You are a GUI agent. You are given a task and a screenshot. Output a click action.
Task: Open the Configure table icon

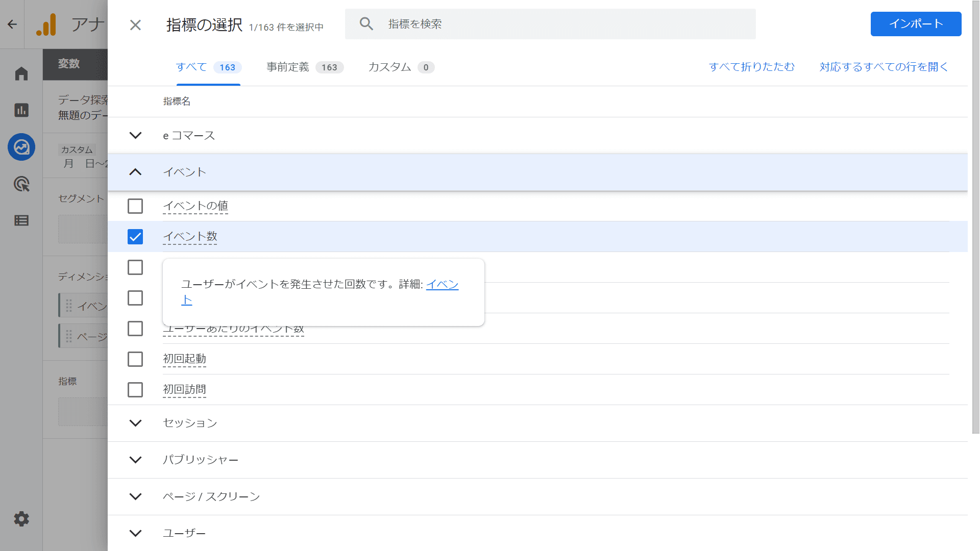tap(21, 220)
